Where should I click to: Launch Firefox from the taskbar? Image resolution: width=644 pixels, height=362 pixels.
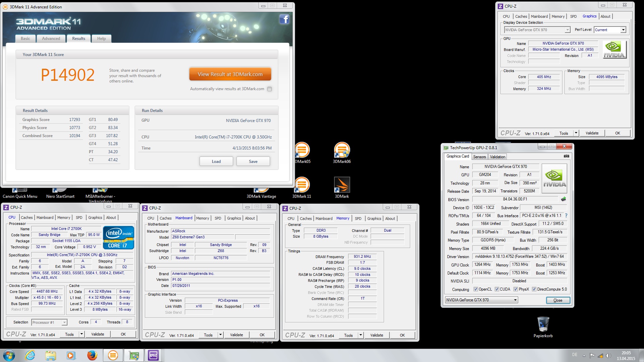[x=92, y=355]
